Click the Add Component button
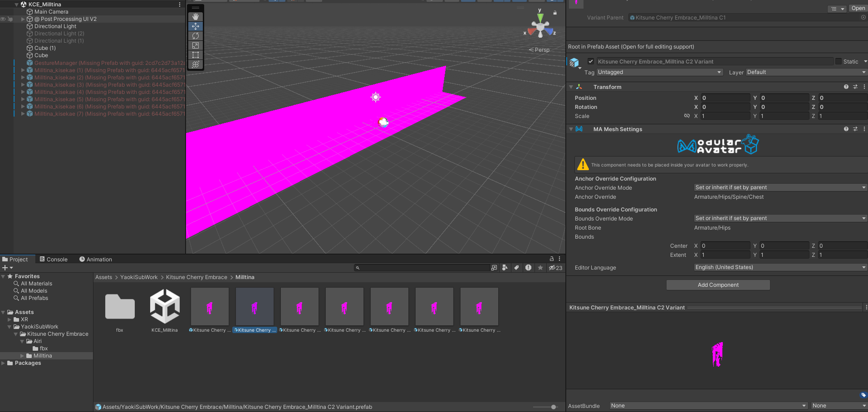 coord(718,285)
